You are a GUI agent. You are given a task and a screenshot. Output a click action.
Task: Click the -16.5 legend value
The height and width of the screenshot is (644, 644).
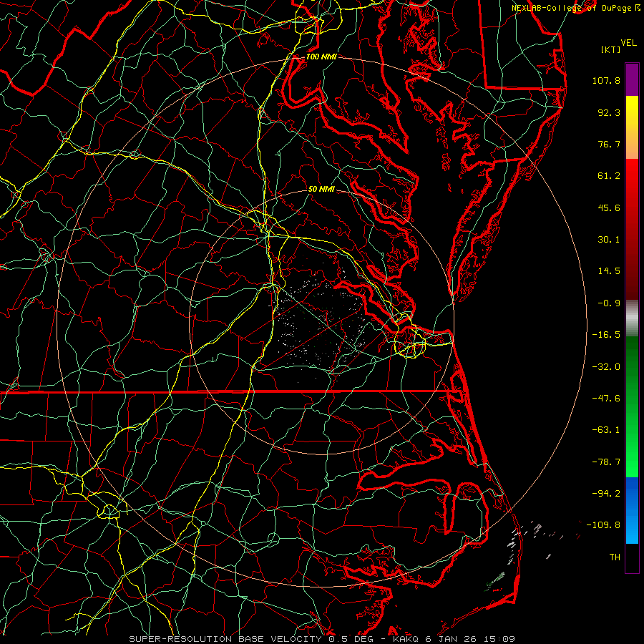(606, 335)
